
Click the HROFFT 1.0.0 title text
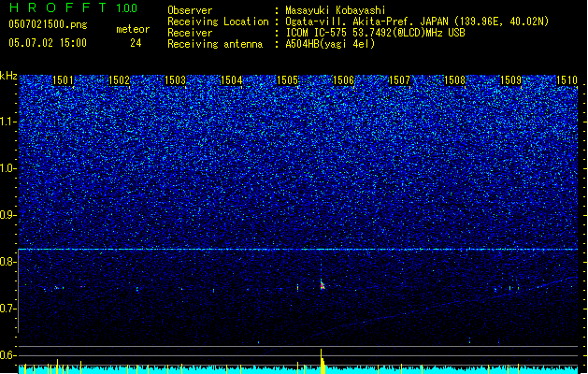(73, 7)
